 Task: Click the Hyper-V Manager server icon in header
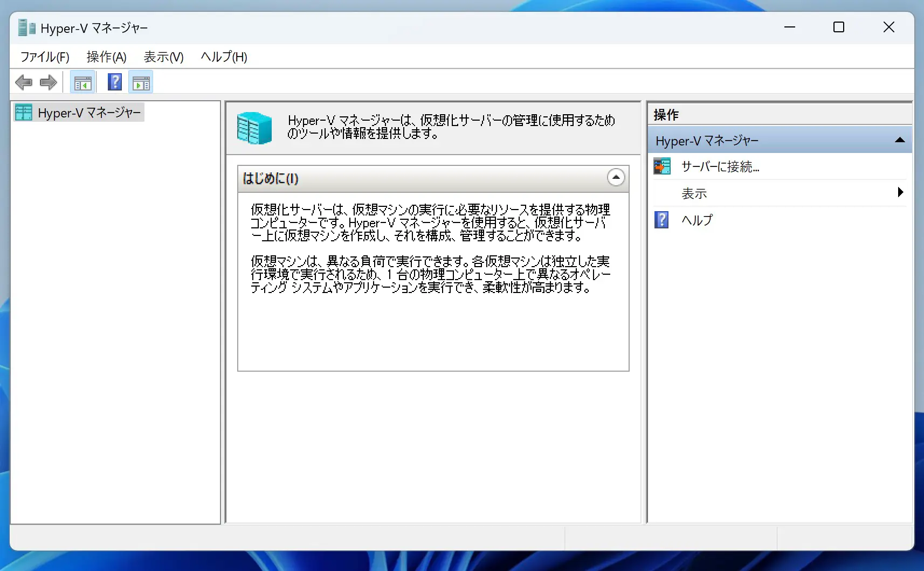point(254,128)
